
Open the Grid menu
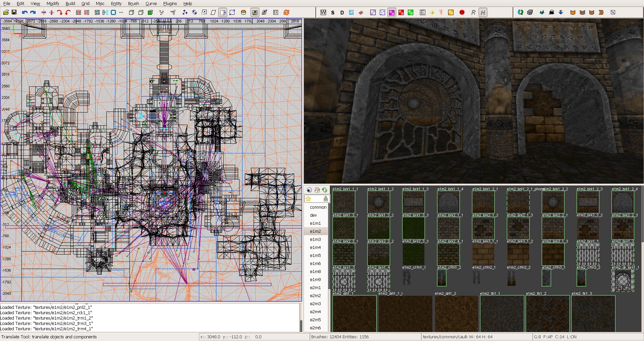[x=85, y=3]
